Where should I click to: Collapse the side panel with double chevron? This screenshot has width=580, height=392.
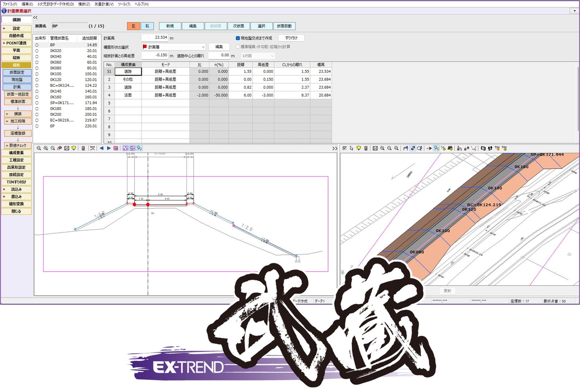click(x=35, y=18)
